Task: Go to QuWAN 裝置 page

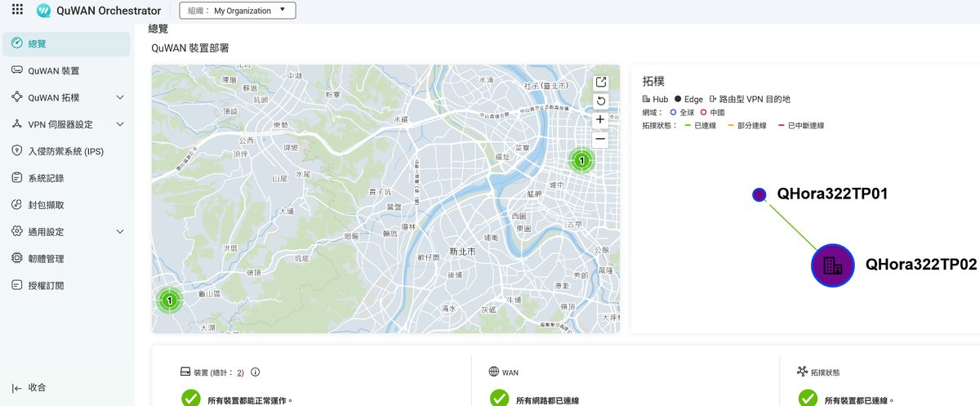Action: point(54,71)
